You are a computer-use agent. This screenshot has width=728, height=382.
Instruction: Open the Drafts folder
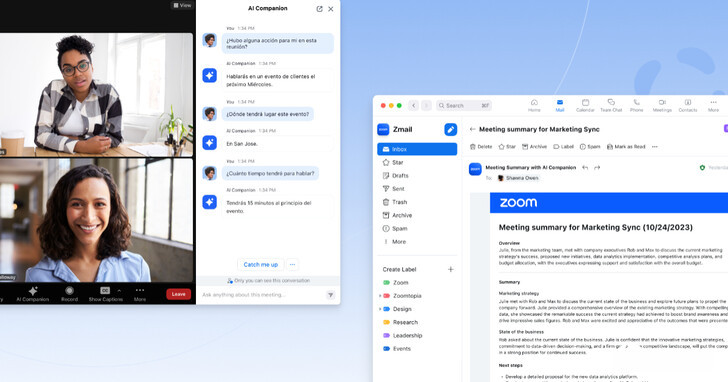tap(417, 175)
